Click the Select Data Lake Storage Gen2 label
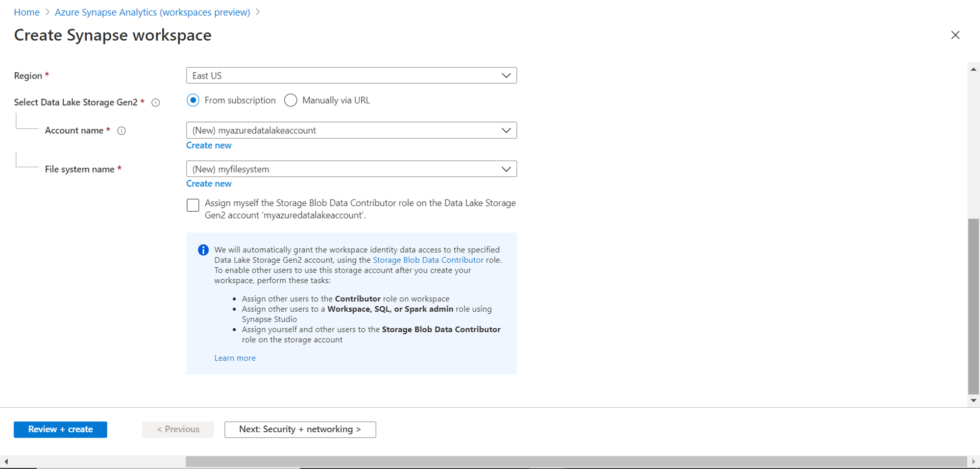 pos(75,102)
